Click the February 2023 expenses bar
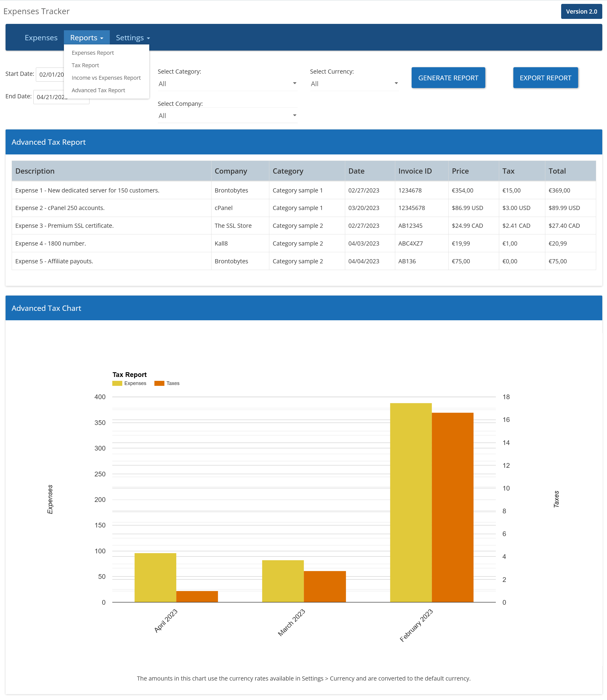The height and width of the screenshot is (700, 607). pos(411,502)
